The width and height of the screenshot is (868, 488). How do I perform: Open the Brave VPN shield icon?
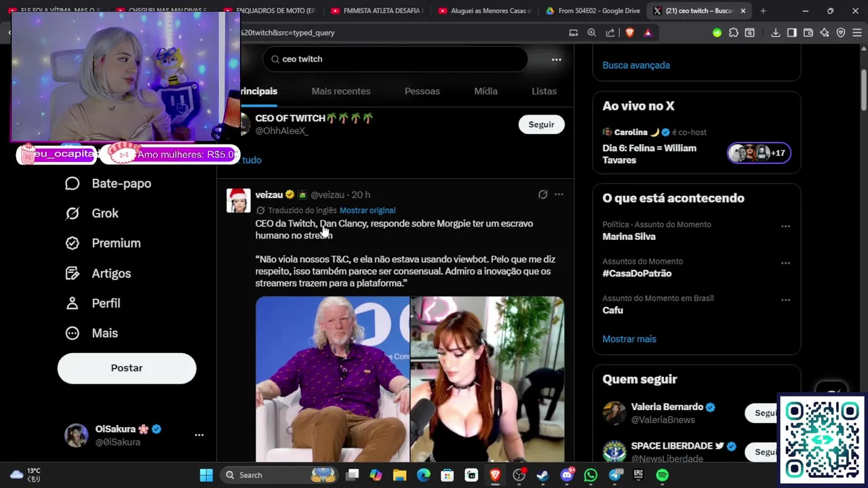tap(841, 33)
